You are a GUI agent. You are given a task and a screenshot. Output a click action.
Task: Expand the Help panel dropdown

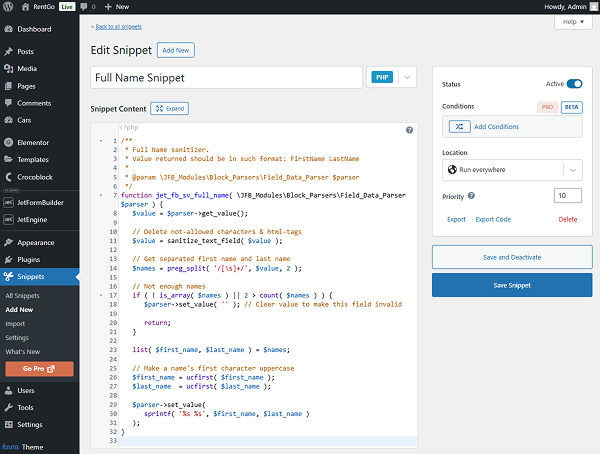(573, 21)
